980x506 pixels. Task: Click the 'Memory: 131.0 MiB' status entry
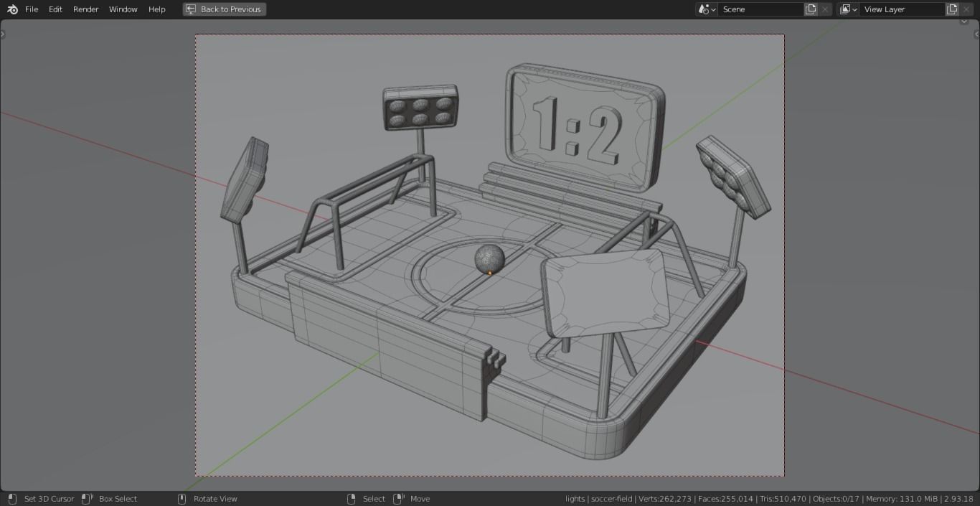coord(903,499)
